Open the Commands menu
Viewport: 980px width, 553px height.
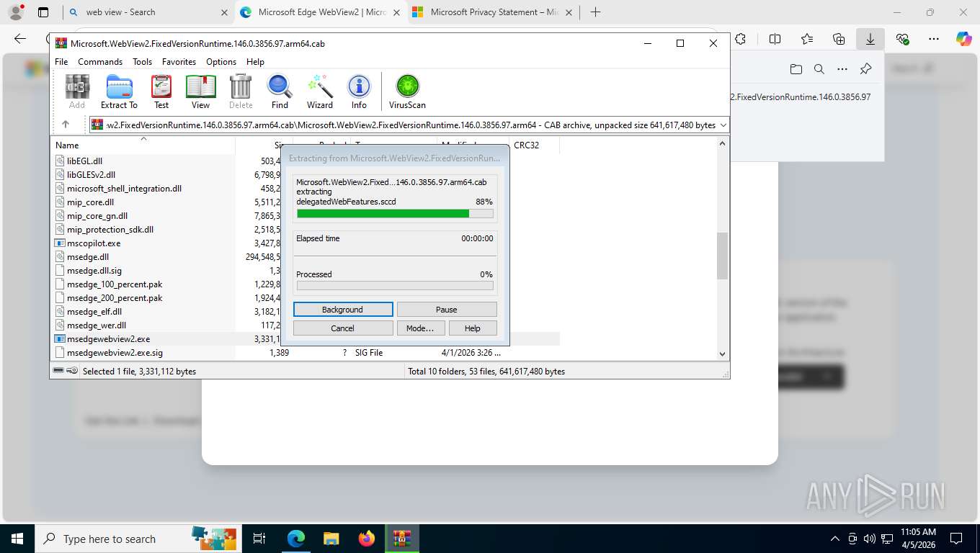[100, 62]
